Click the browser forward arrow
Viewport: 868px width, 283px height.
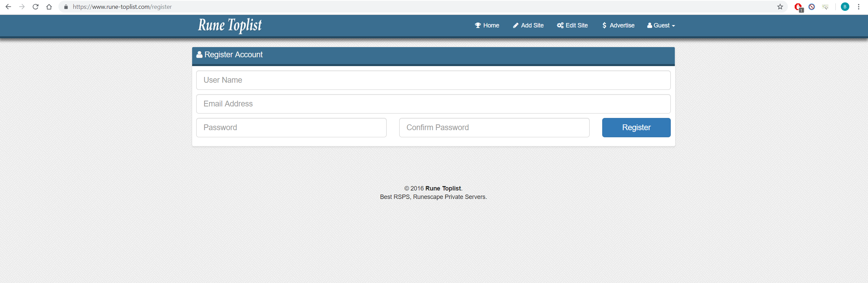[22, 7]
